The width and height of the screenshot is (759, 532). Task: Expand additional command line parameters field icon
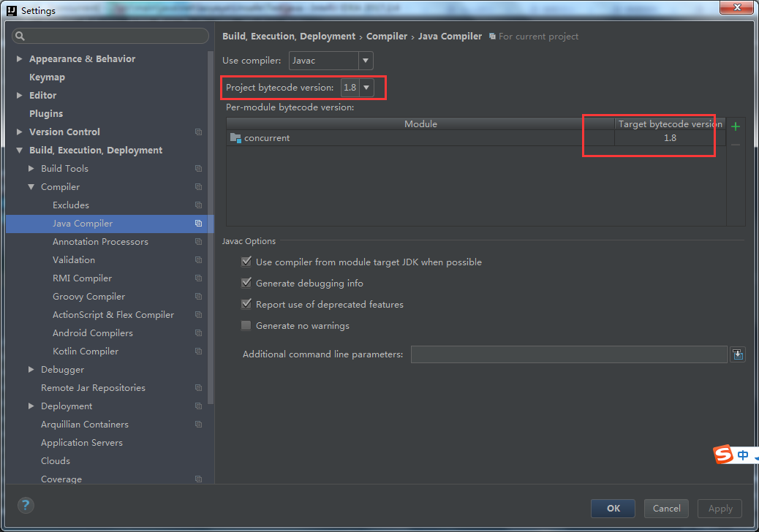tap(737, 354)
